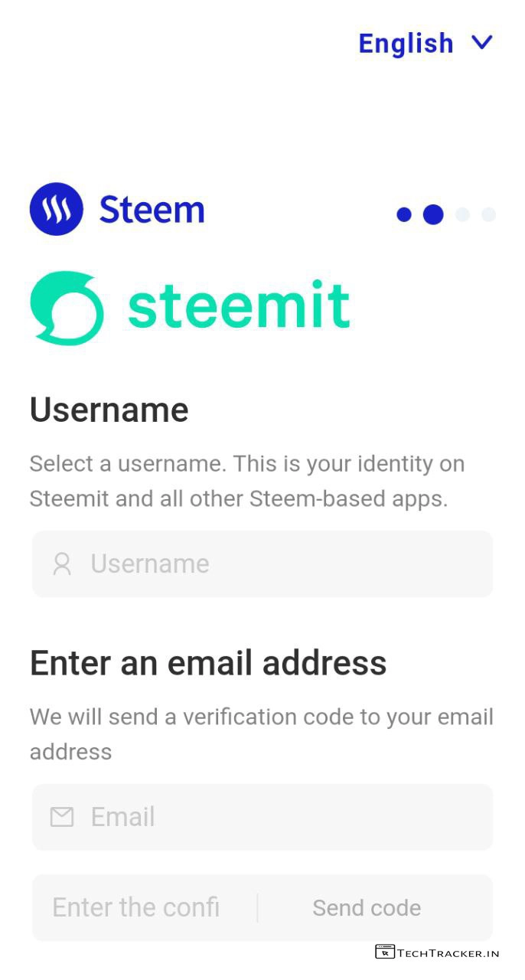
Task: Click the Steem brand text
Action: point(152,210)
